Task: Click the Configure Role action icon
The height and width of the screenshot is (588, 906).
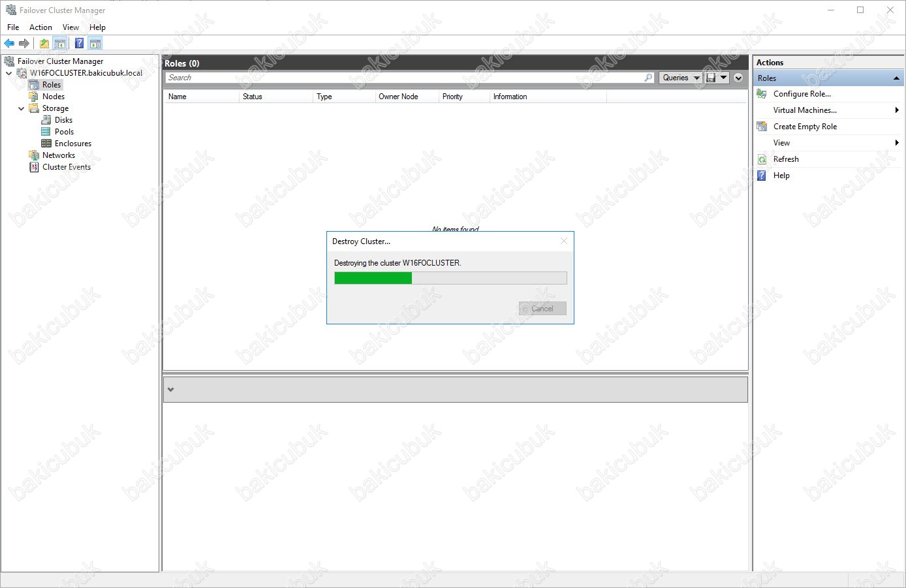Action: click(x=762, y=94)
